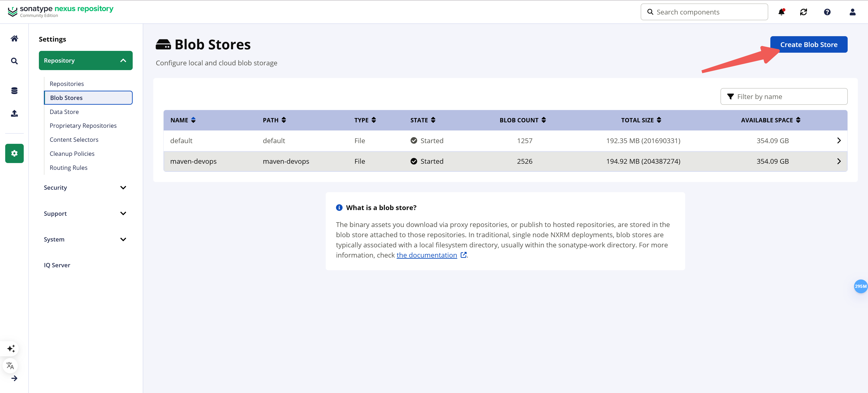Sort table by TOTAL SIZE column
868x393 pixels.
641,120
